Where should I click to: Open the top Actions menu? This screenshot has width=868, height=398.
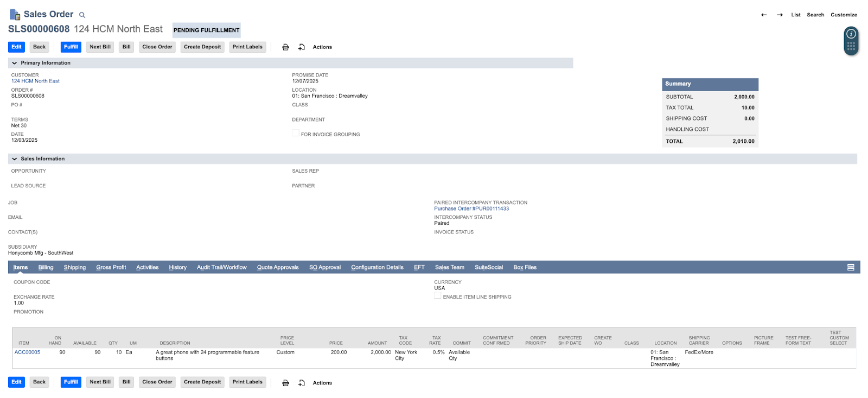322,47
